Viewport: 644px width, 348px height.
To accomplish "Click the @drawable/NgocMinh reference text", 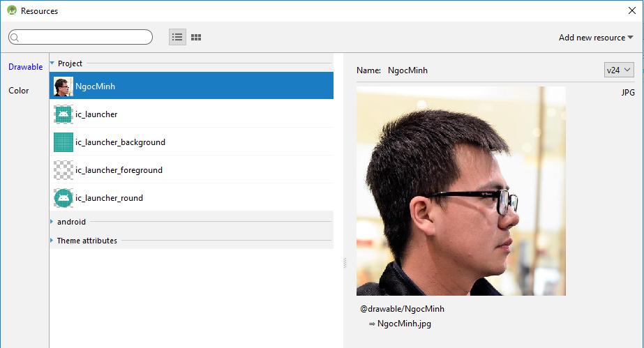I will 403,309.
